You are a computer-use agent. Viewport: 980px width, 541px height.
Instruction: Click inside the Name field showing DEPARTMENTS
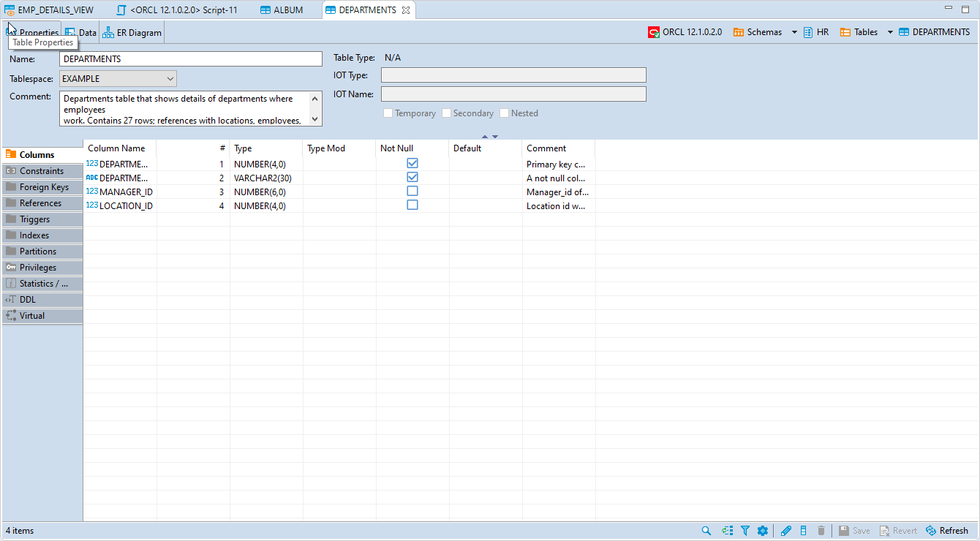tap(190, 58)
